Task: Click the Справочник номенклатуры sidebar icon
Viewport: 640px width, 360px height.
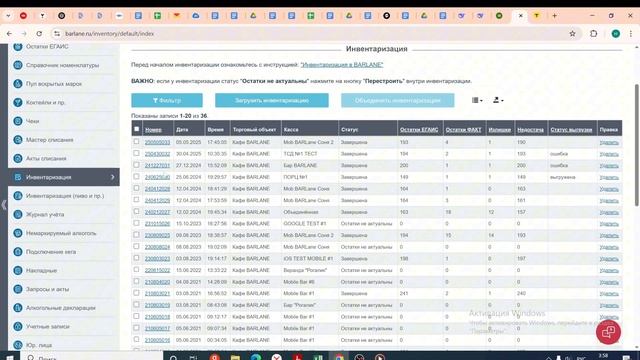Action: (x=18, y=65)
